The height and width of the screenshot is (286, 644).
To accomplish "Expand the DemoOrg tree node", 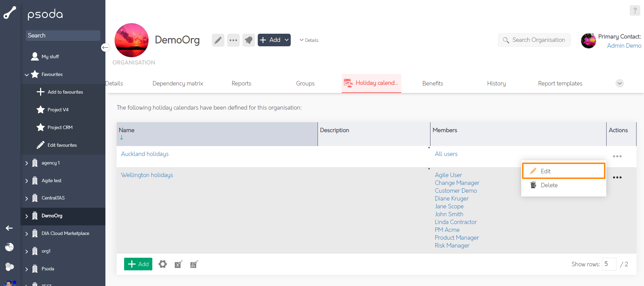I will [27, 216].
